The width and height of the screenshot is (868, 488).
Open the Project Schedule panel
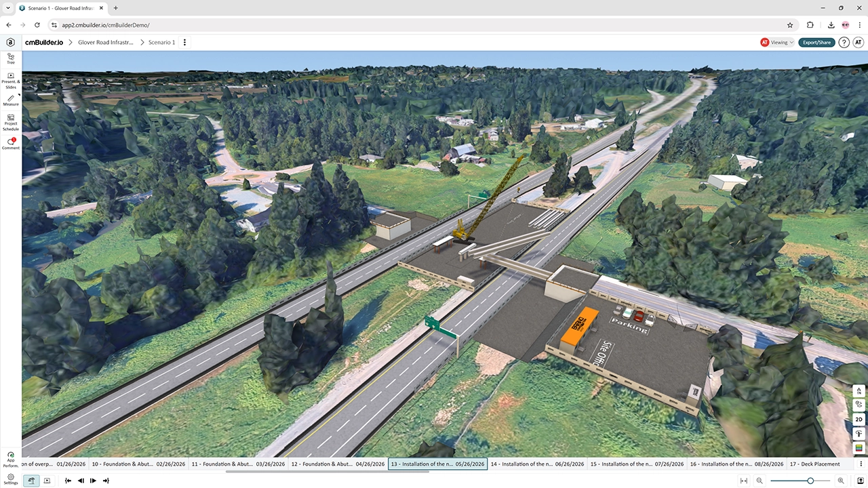pos(11,122)
